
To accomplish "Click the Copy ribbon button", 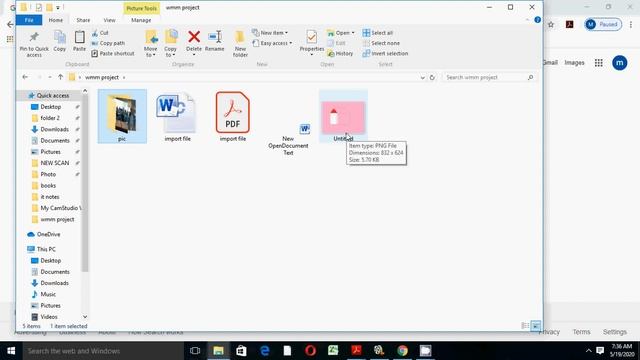I will point(60,41).
